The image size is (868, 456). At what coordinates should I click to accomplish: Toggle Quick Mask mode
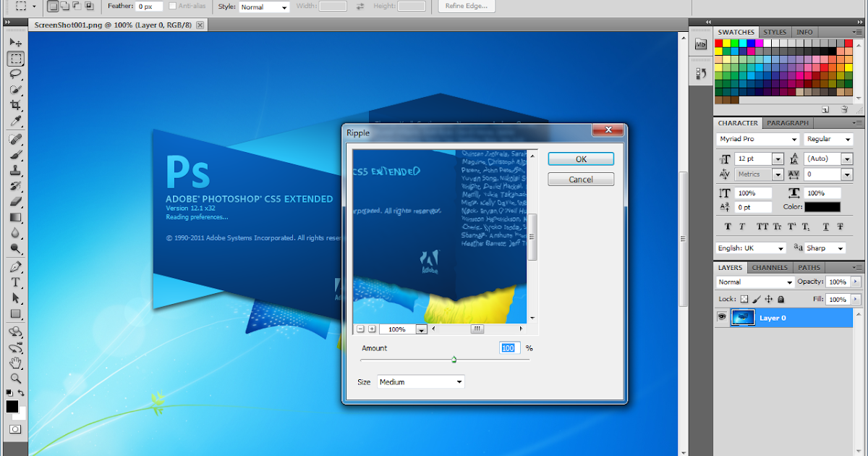[15, 429]
